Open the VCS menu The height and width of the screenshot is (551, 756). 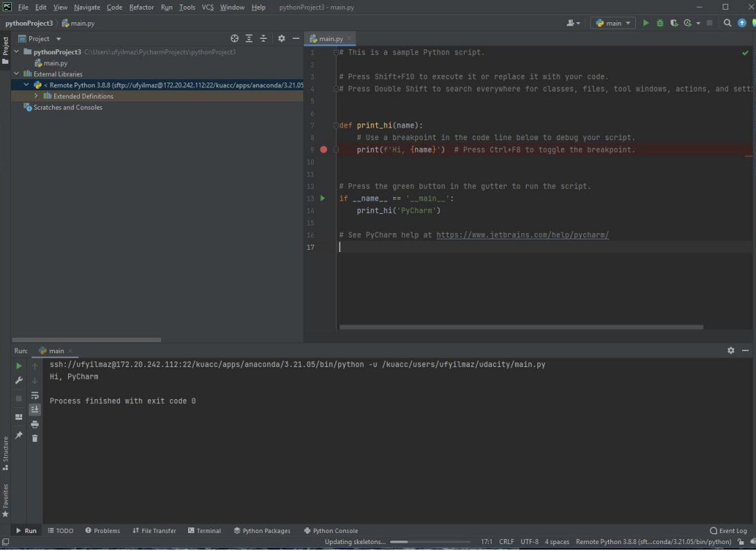208,7
